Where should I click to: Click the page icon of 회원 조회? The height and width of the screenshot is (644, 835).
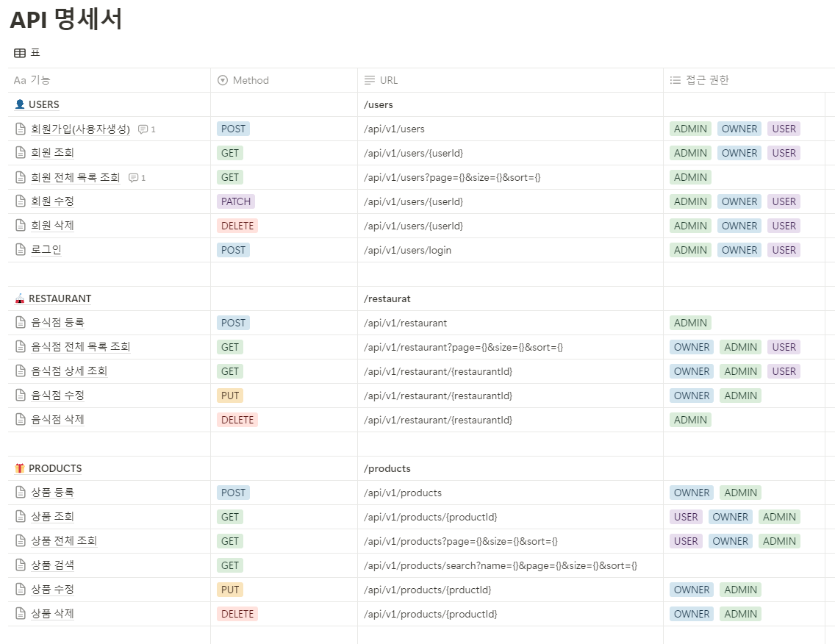point(21,153)
